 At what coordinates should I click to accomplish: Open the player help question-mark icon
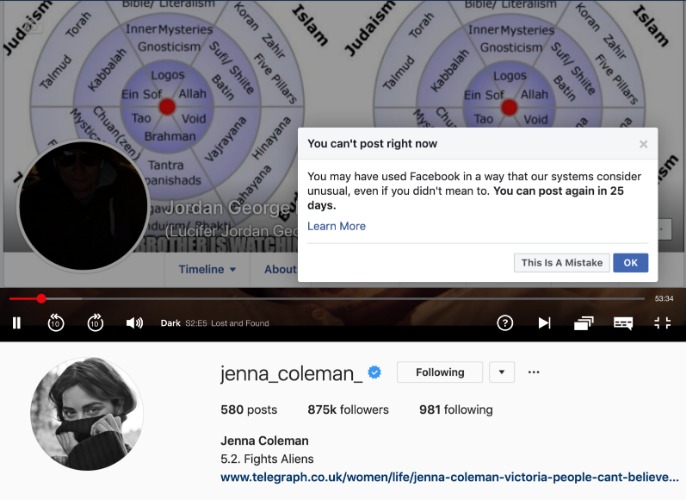pyautogui.click(x=505, y=323)
